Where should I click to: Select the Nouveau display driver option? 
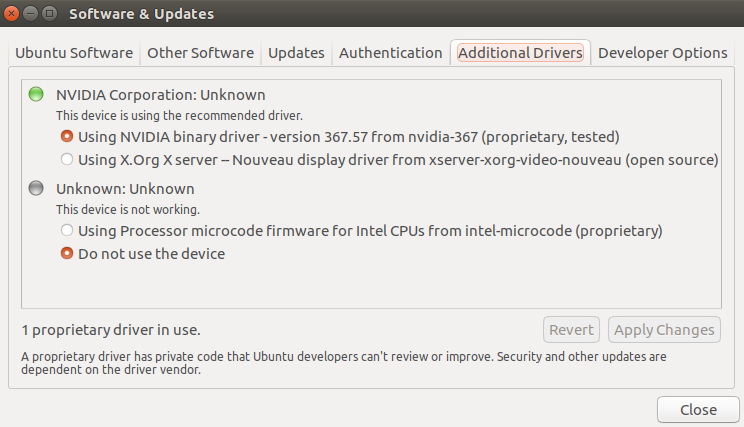pos(390,160)
